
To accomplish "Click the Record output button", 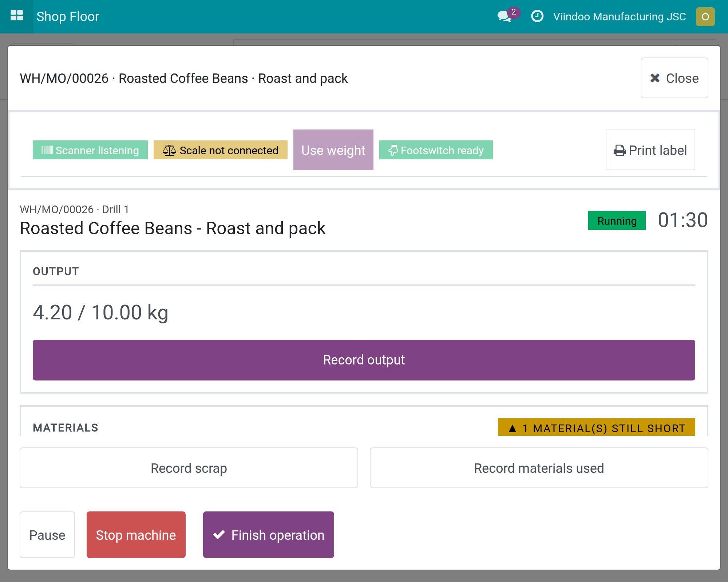I will pyautogui.click(x=364, y=360).
